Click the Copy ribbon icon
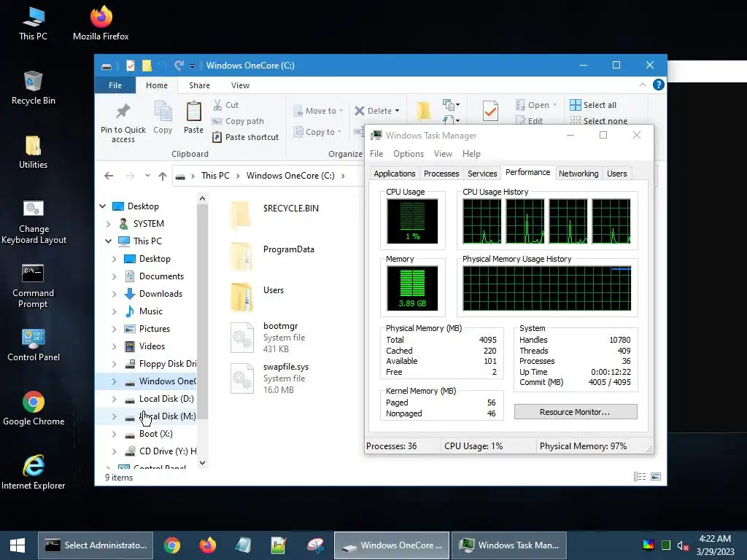This screenshot has width=747, height=560. point(163,117)
